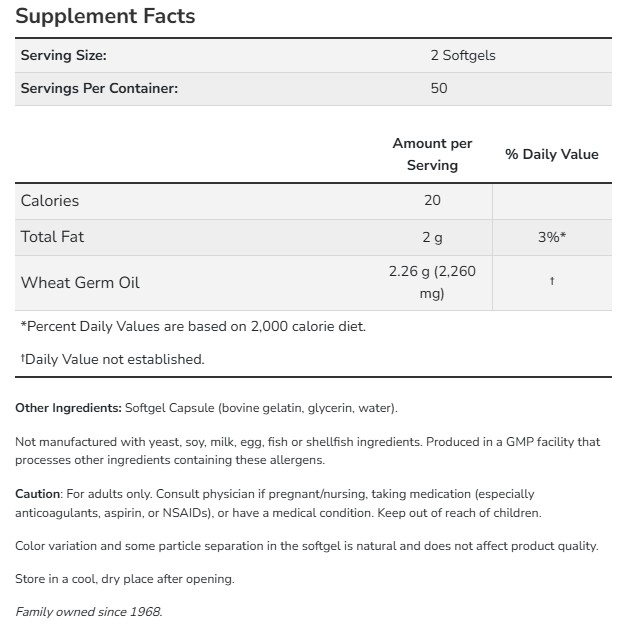Screen dimensions: 627x632
Task: Click the Amount per Serving column header
Action: [x=432, y=154]
